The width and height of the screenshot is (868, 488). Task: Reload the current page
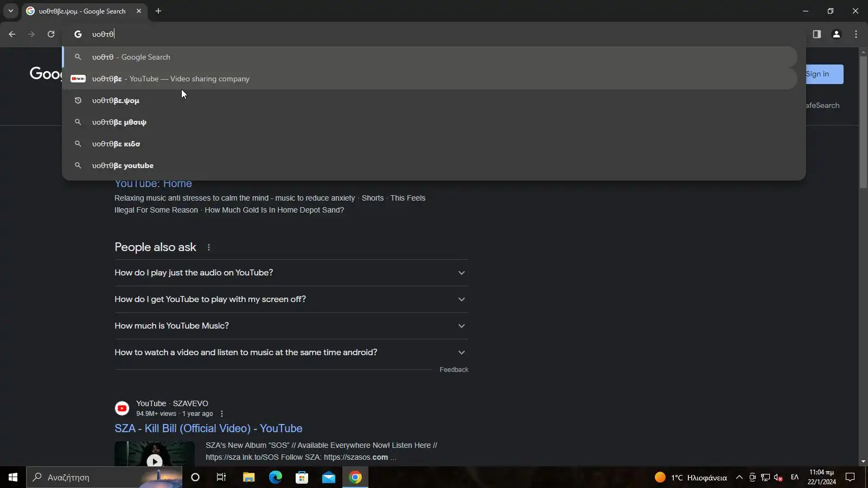51,34
